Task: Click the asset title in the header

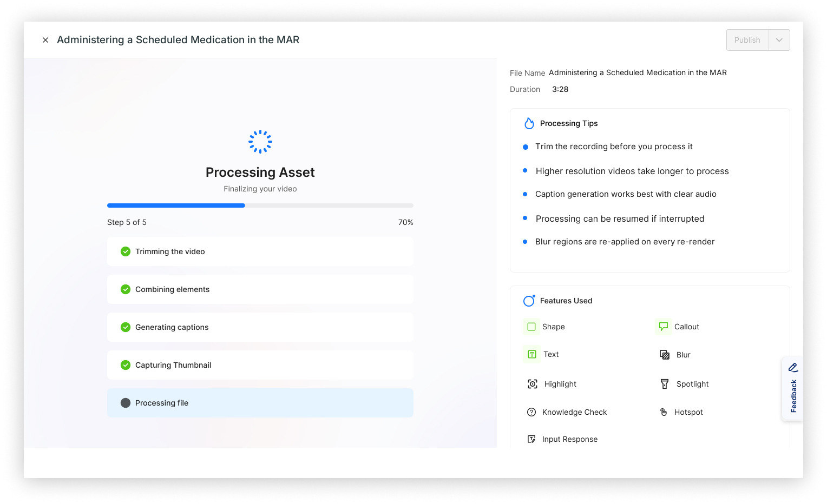Action: [x=178, y=39]
